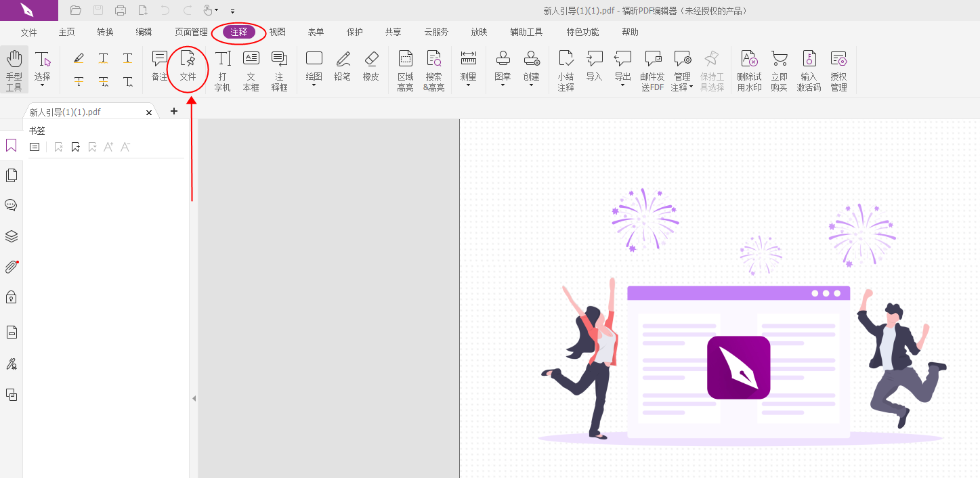This screenshot has height=478, width=980.
Task: Add a new bookmark in the 书签 panel
Action: pos(75,146)
